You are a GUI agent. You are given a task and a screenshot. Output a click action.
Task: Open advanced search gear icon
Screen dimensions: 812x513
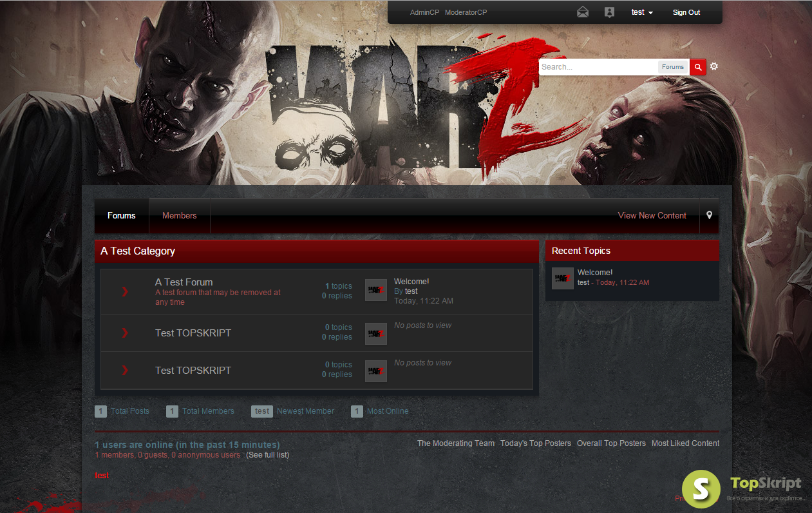[x=714, y=66]
